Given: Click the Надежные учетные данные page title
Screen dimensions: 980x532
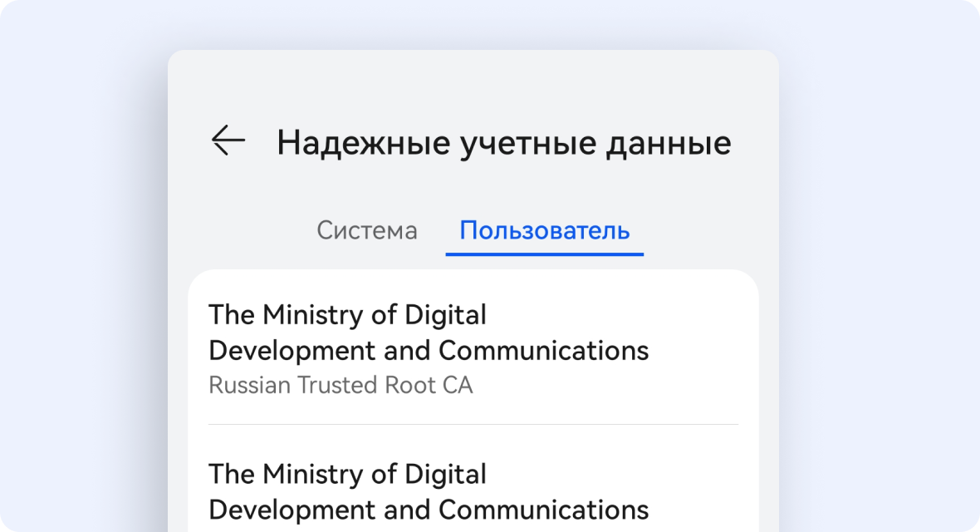Looking at the screenshot, I should pyautogui.click(x=503, y=143).
